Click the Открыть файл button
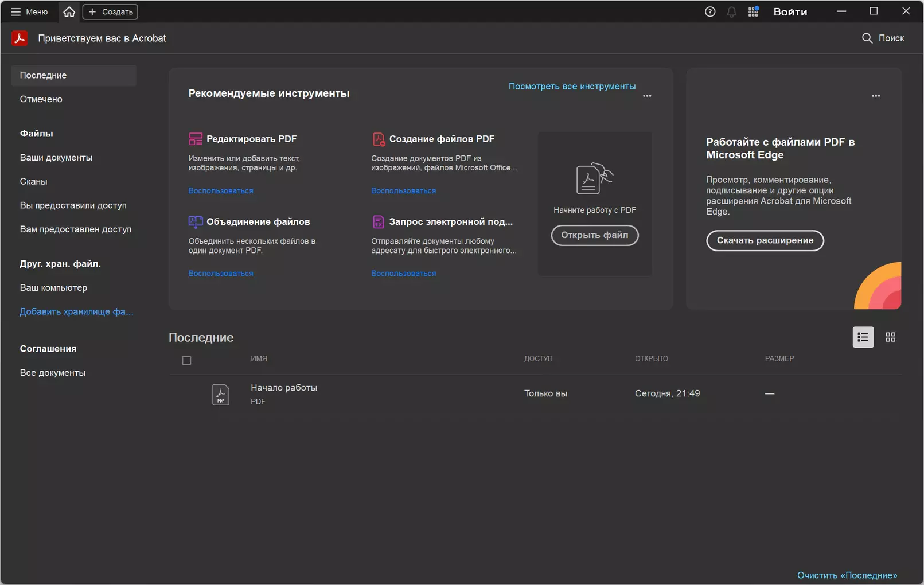Screen dimensions: 924x585 pos(595,235)
